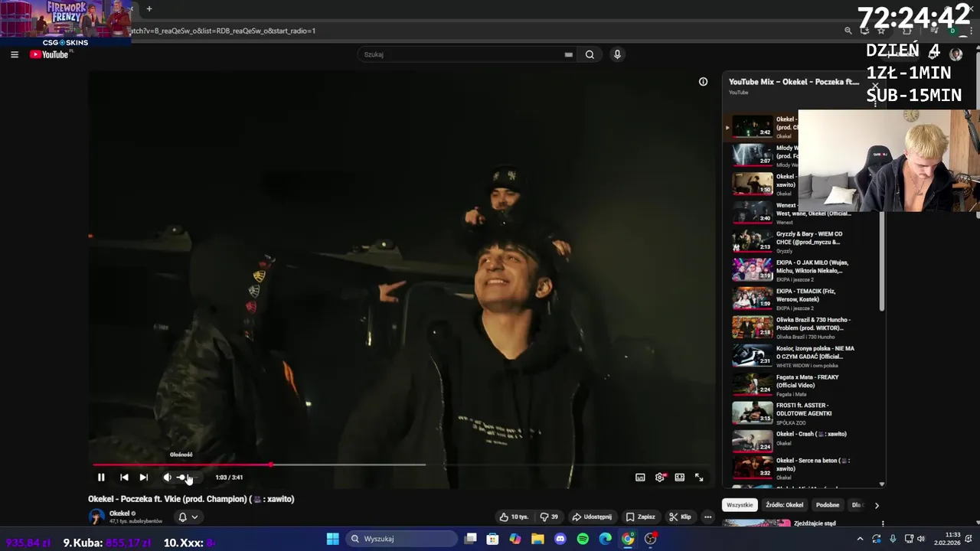This screenshot has width=980, height=551.
Task: Show hidden system tray icons
Action: click(860, 539)
